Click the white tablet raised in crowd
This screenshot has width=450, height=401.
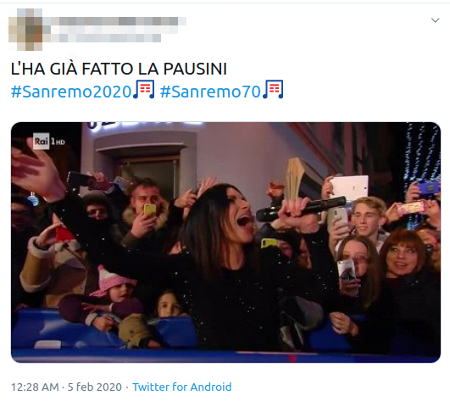[349, 188]
